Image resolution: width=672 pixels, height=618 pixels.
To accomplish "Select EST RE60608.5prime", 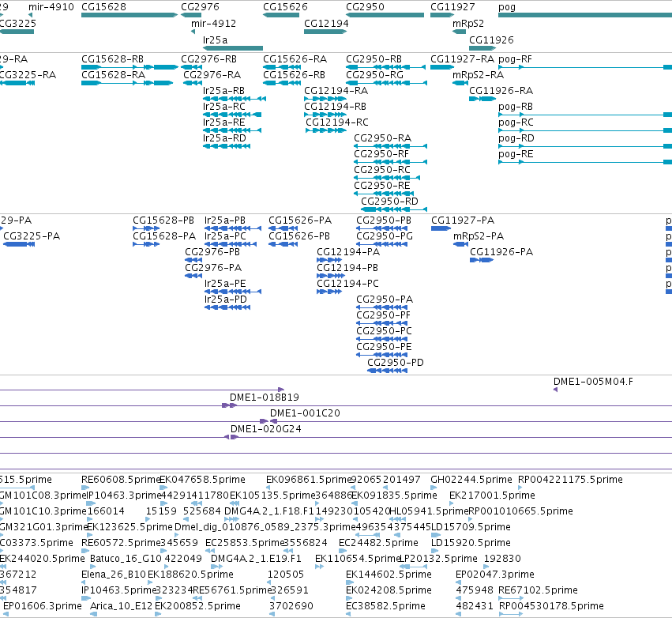I will [x=85, y=487].
